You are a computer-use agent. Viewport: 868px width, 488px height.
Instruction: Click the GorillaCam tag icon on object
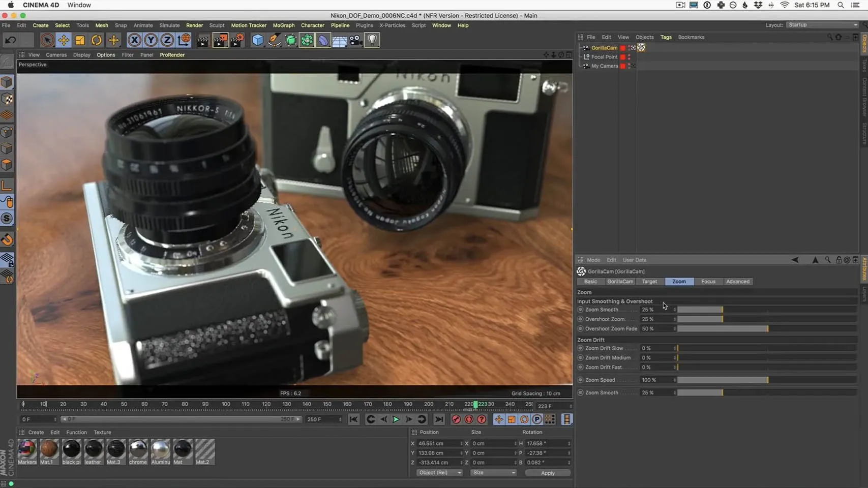tap(641, 47)
